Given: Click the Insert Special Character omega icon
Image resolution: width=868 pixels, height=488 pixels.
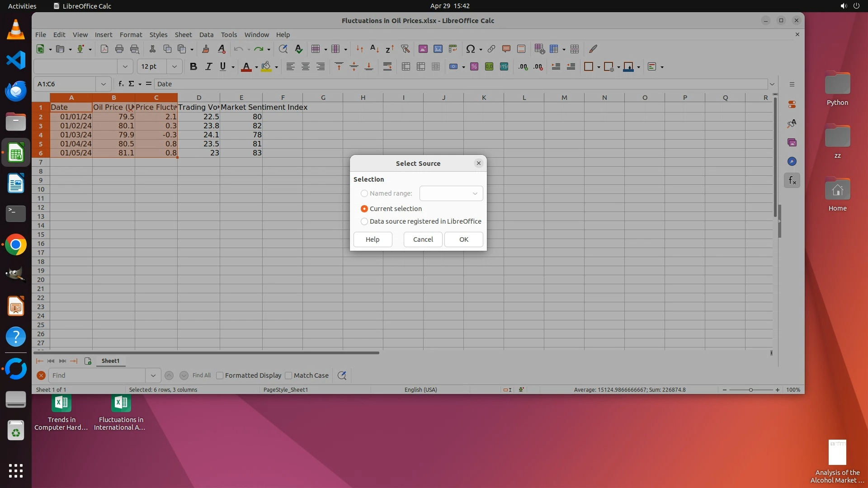Looking at the screenshot, I should pyautogui.click(x=470, y=49).
